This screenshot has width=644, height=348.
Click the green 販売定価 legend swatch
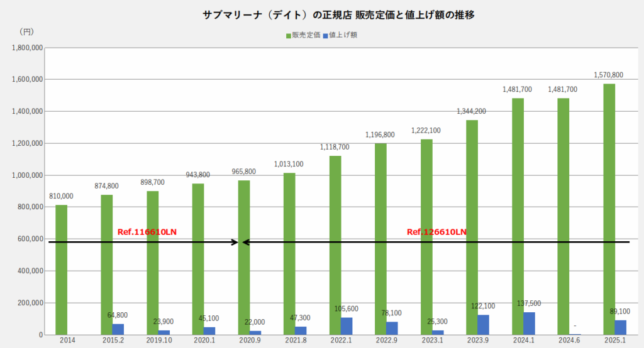tap(289, 36)
